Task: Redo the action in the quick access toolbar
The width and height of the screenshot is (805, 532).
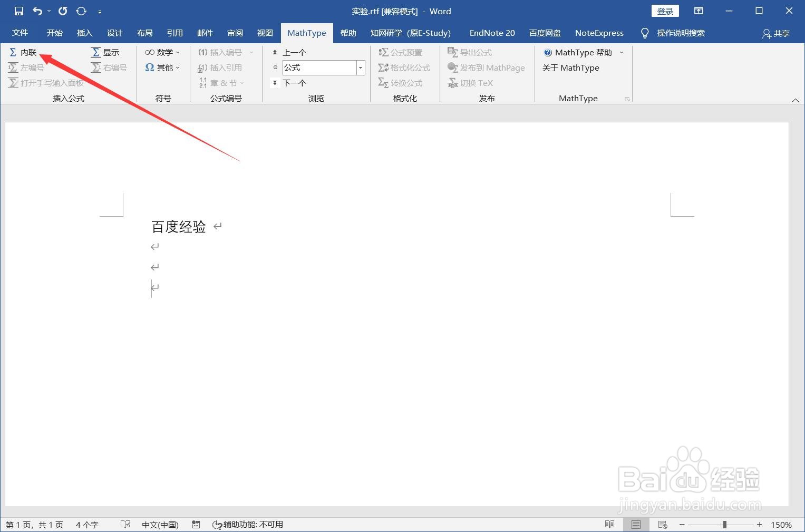Action: point(63,11)
